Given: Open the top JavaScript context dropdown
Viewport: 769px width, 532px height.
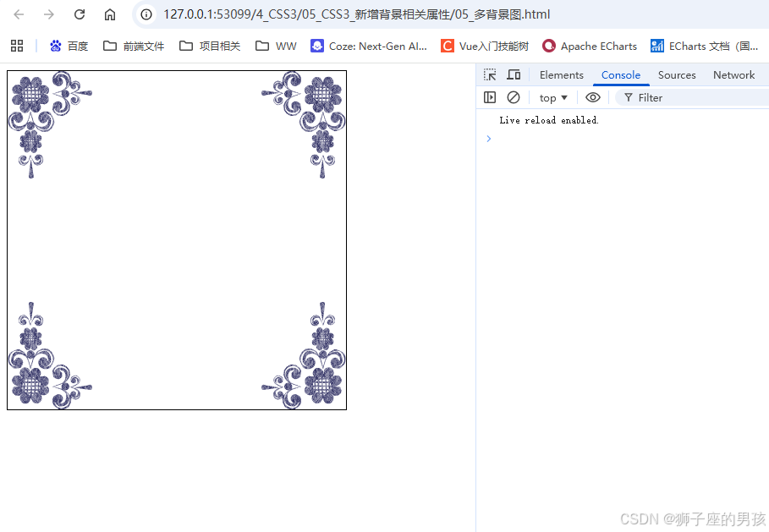Looking at the screenshot, I should coord(553,98).
